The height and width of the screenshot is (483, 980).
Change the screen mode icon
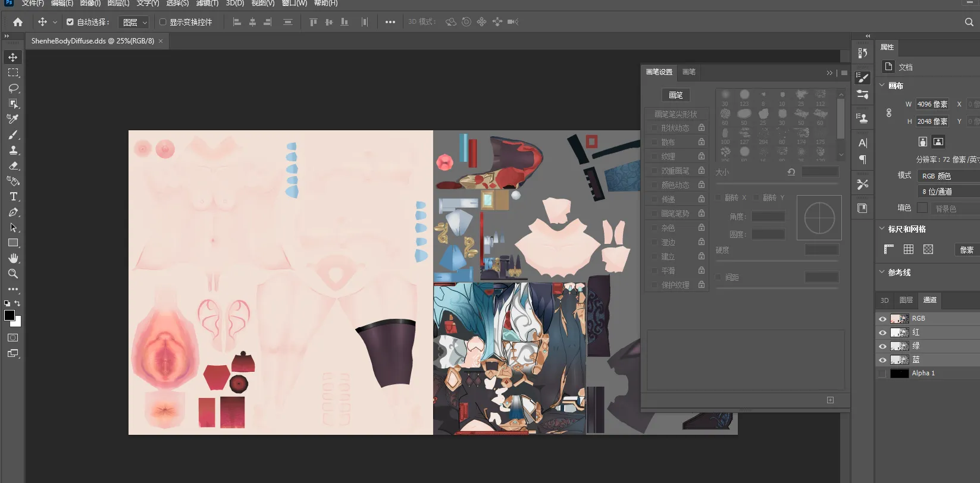point(12,353)
